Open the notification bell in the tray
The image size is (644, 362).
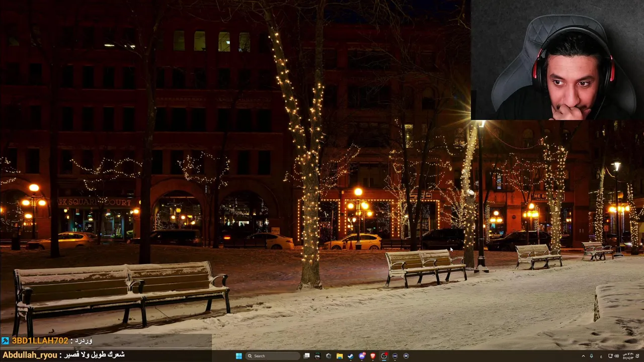point(637,356)
